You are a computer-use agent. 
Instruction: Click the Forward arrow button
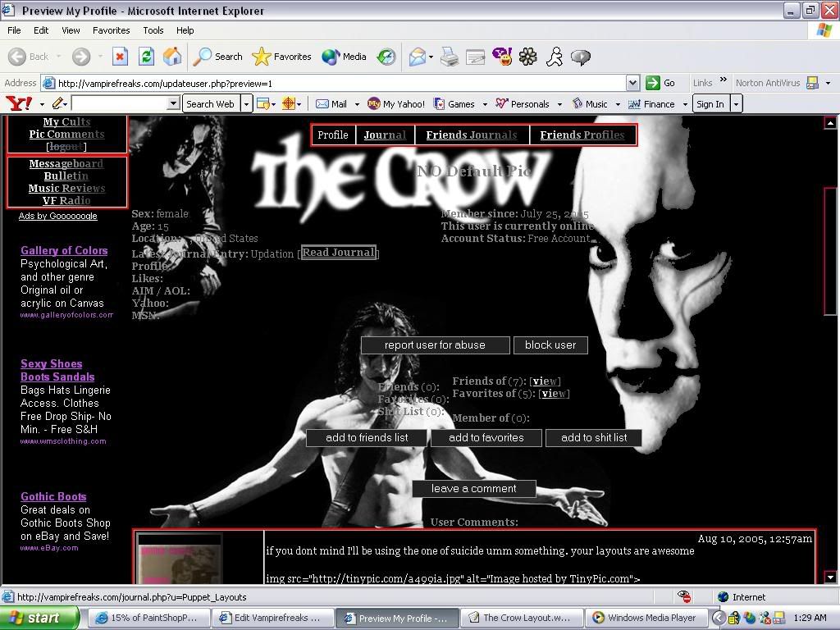tap(81, 57)
